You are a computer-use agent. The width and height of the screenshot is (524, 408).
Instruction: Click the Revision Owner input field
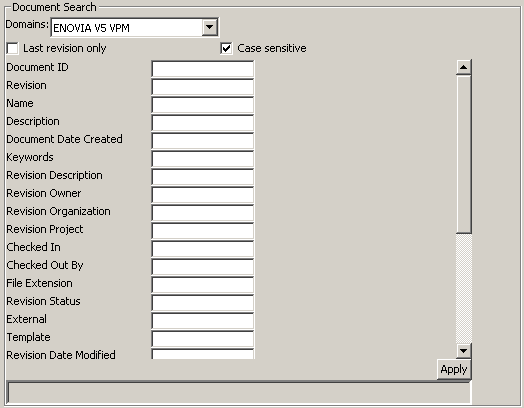203,195
